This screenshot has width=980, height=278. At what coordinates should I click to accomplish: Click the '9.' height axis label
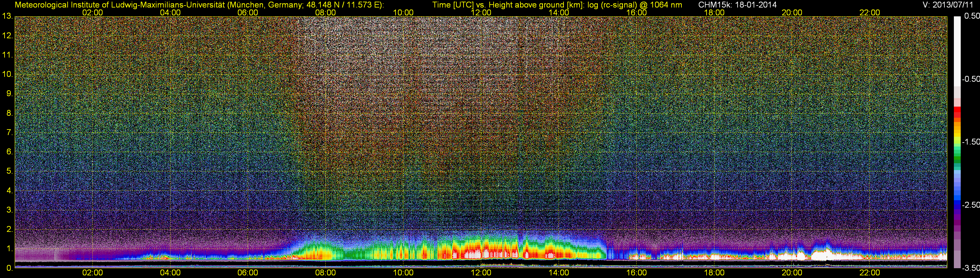pyautogui.click(x=9, y=94)
